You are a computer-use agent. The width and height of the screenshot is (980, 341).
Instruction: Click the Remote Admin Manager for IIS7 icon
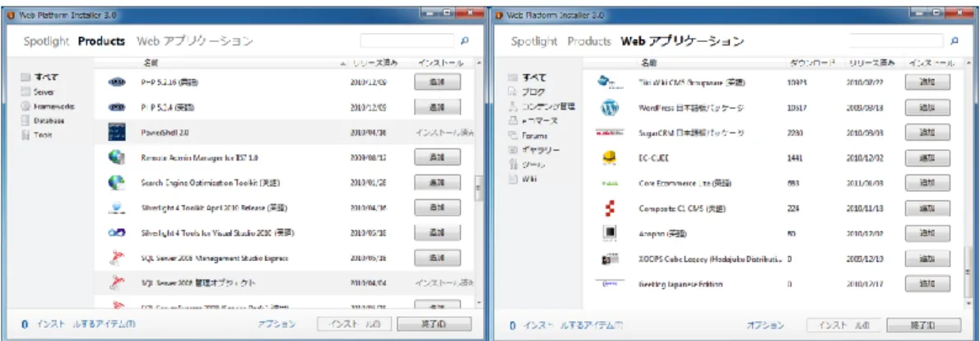click(x=117, y=157)
